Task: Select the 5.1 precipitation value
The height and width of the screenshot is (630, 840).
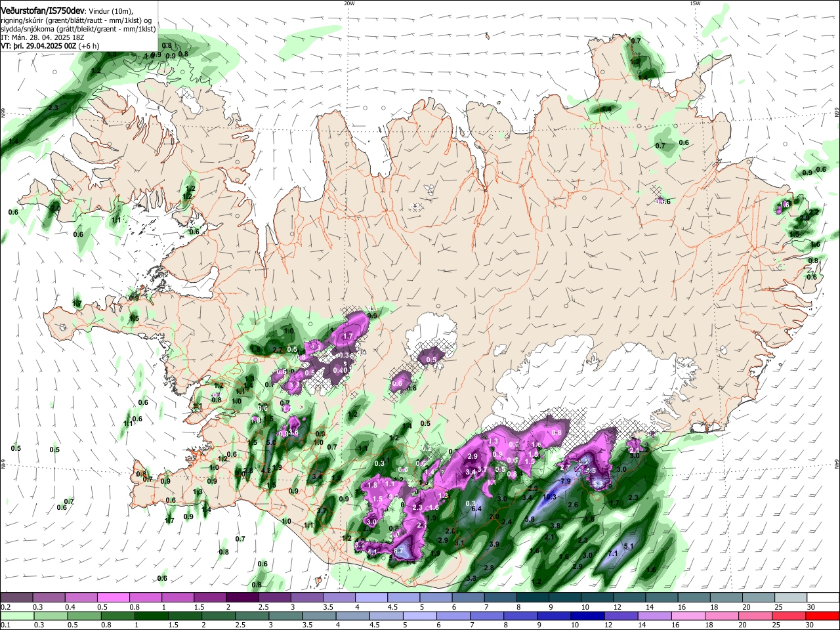Action: pos(628,546)
